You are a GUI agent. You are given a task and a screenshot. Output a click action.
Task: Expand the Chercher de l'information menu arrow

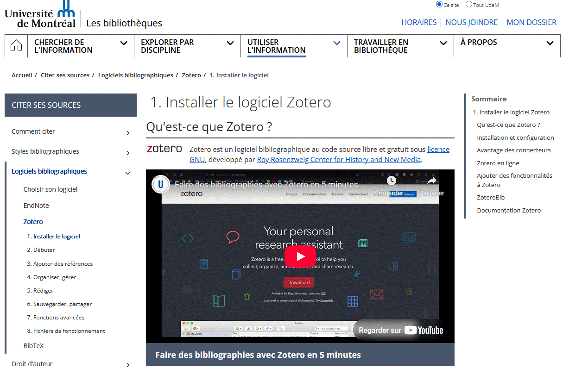[x=124, y=43]
